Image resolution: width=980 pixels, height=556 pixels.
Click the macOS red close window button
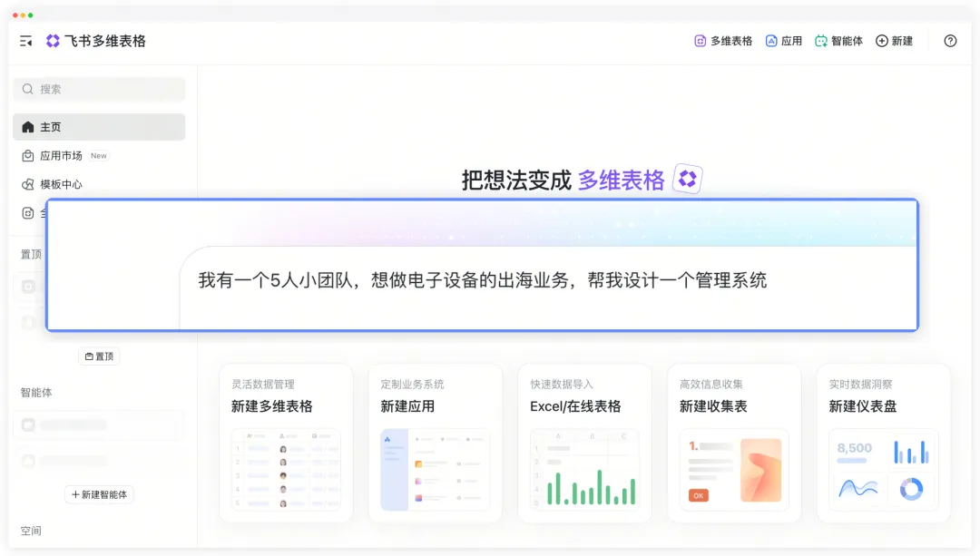pos(15,15)
